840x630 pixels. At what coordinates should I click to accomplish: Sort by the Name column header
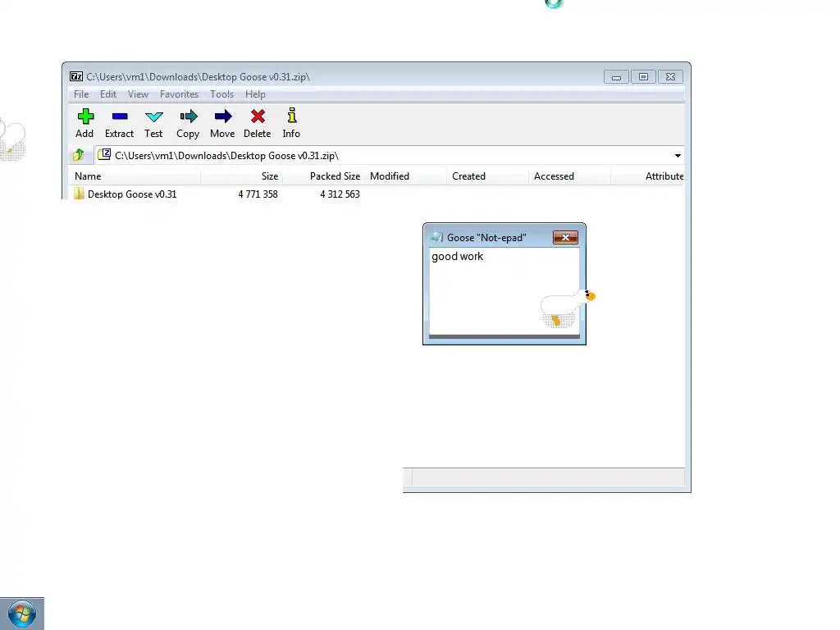(x=135, y=176)
